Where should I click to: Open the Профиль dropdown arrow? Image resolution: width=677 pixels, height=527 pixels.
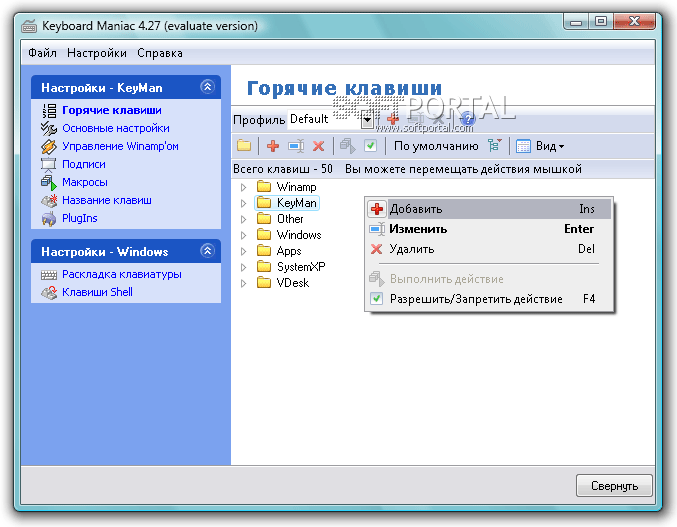(x=367, y=120)
